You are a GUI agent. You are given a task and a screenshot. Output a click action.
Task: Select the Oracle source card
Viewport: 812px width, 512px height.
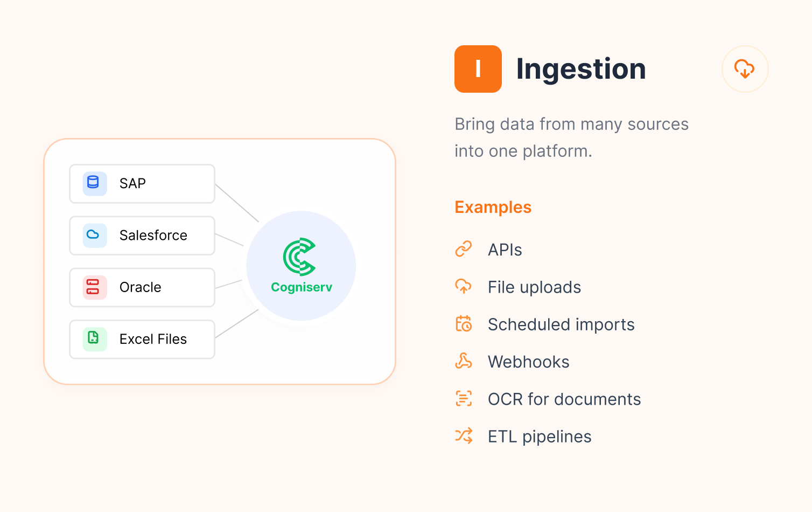142,287
